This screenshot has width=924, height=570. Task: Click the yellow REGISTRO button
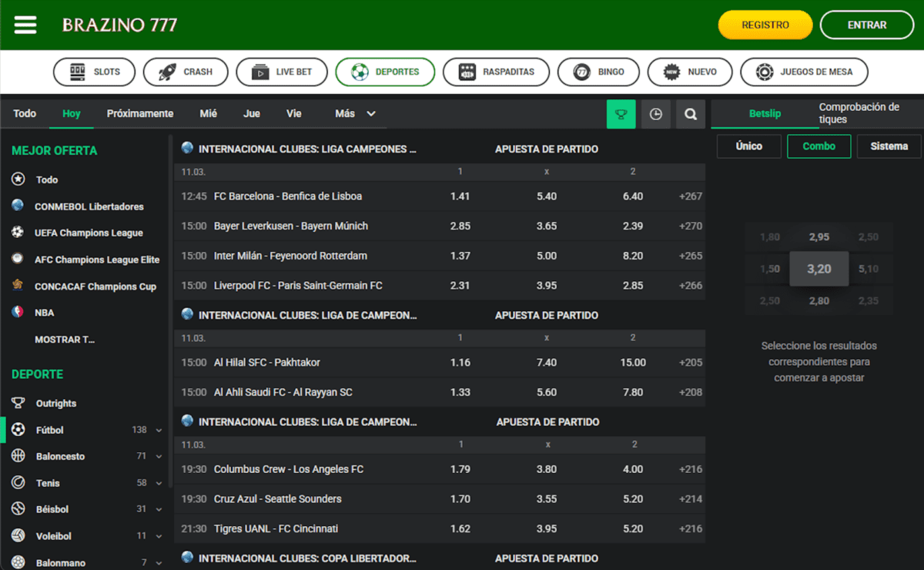[x=765, y=25]
